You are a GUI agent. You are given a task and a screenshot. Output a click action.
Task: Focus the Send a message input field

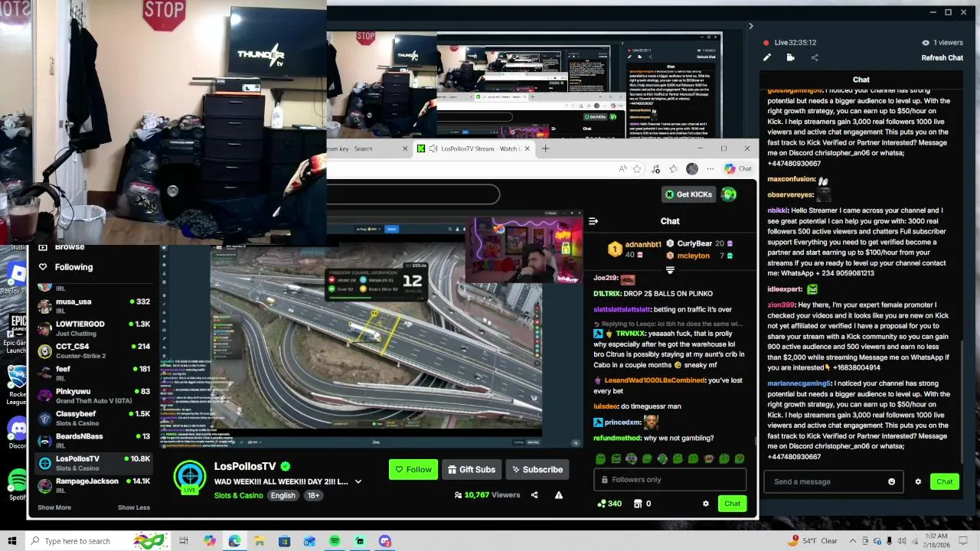(833, 481)
